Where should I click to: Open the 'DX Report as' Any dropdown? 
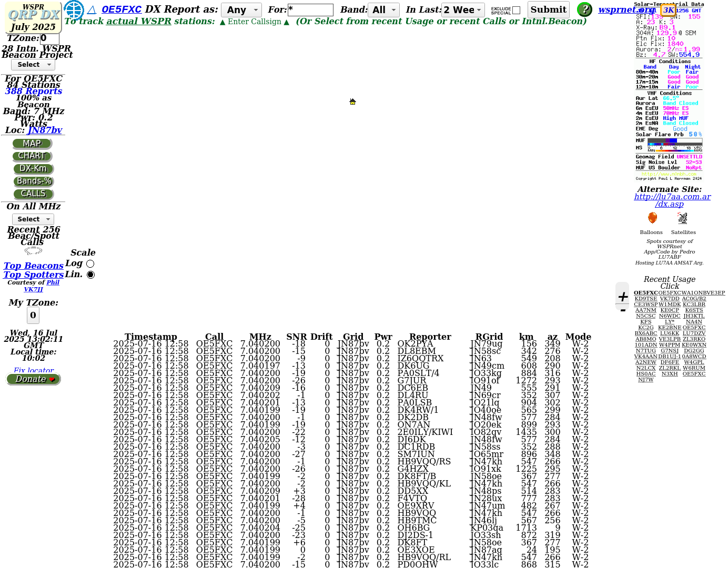coord(241,10)
